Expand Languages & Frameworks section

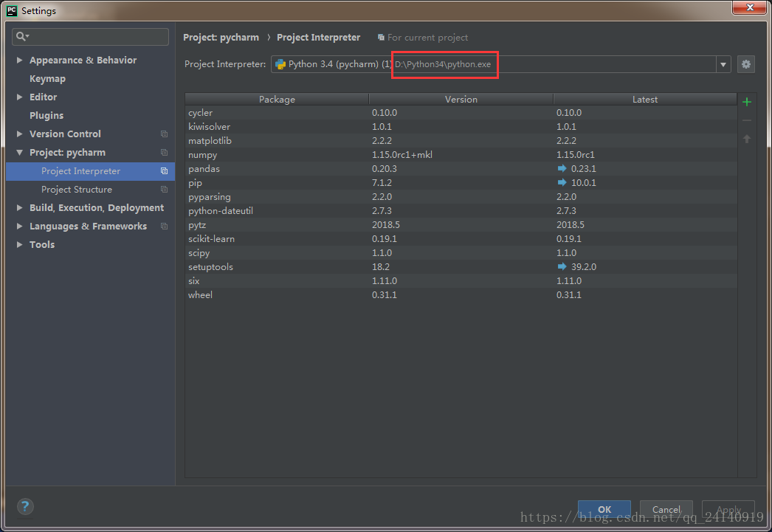[19, 227]
